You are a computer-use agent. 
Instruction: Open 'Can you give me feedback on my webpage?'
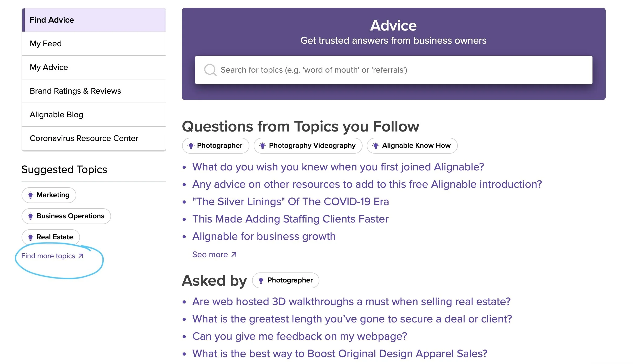pyautogui.click(x=300, y=336)
